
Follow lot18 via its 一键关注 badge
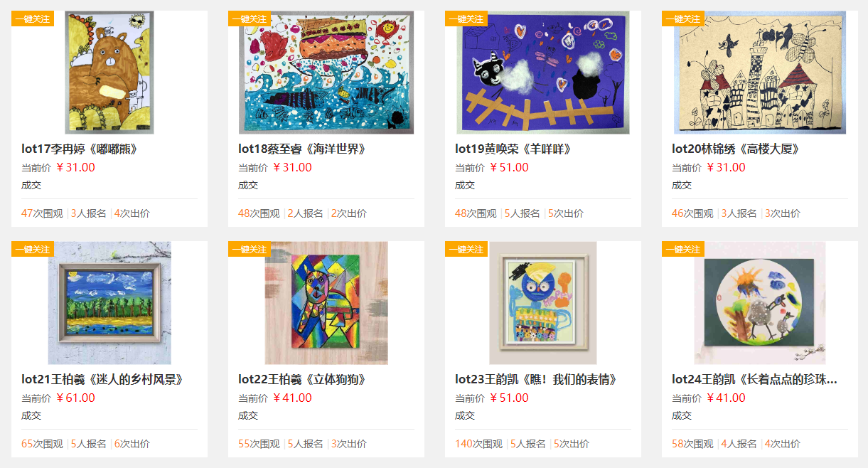(250, 18)
